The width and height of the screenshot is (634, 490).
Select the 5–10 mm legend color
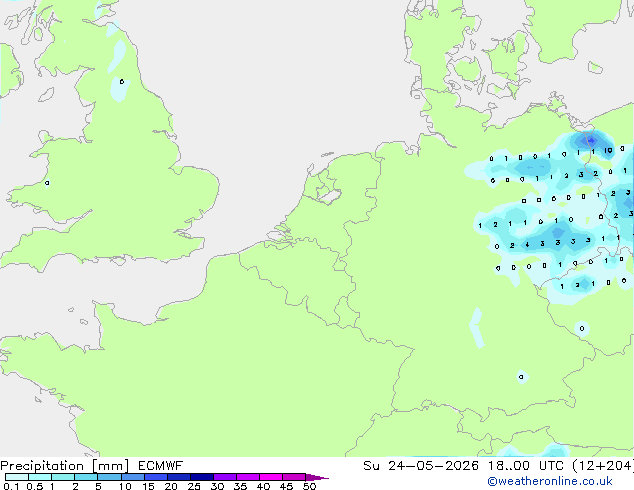click(x=109, y=477)
